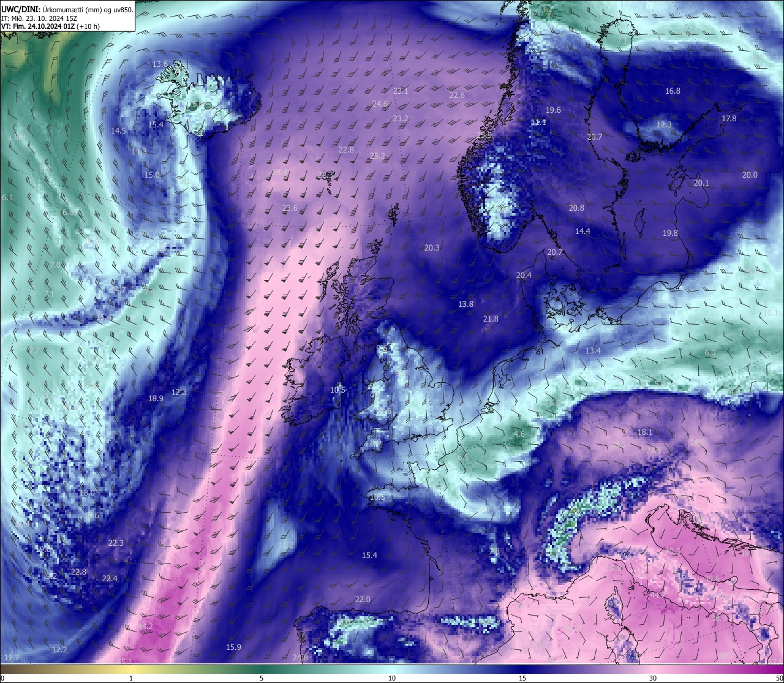
Task: Click the IT: Mið. 23. 10. 2024 15Z line
Action: pyautogui.click(x=40, y=18)
